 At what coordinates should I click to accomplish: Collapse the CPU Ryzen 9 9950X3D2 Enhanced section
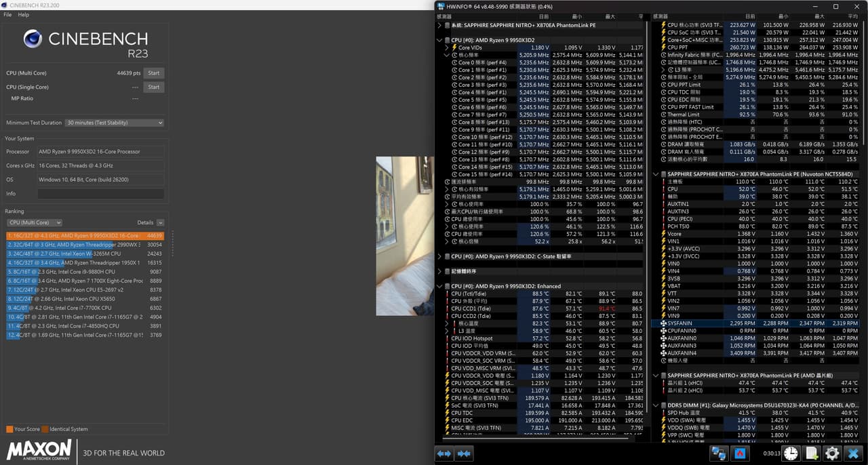439,286
